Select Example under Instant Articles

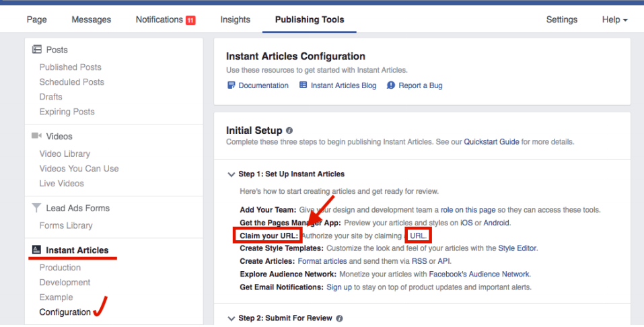pos(57,297)
